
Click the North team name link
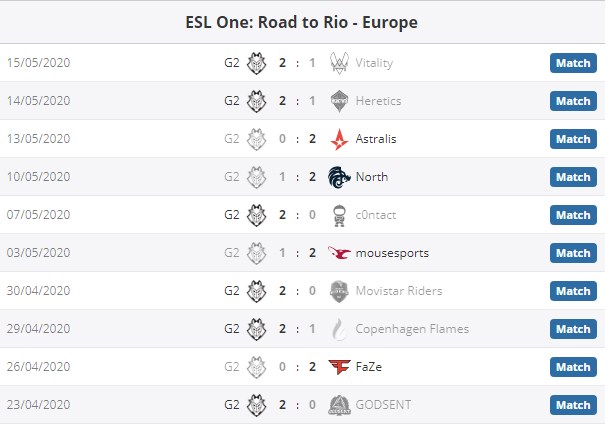click(372, 177)
